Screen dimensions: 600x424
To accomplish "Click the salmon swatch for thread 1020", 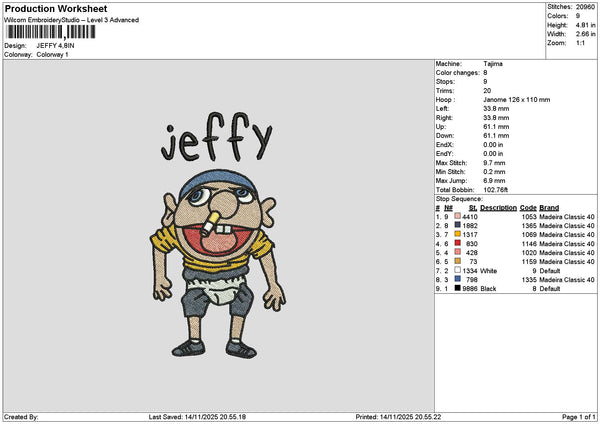I will pyautogui.click(x=457, y=252).
